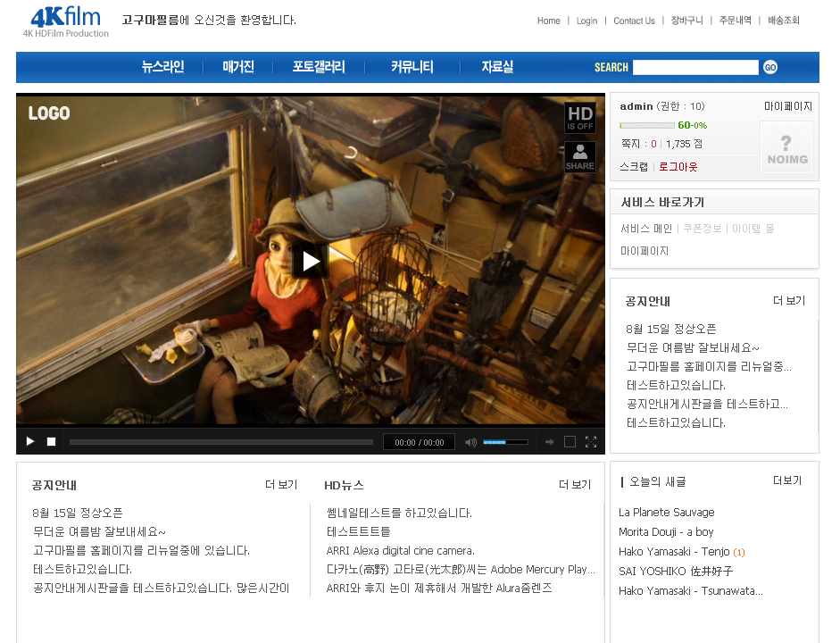Open 더보기 next to HD뉴스
The height and width of the screenshot is (643, 840).
point(574,485)
